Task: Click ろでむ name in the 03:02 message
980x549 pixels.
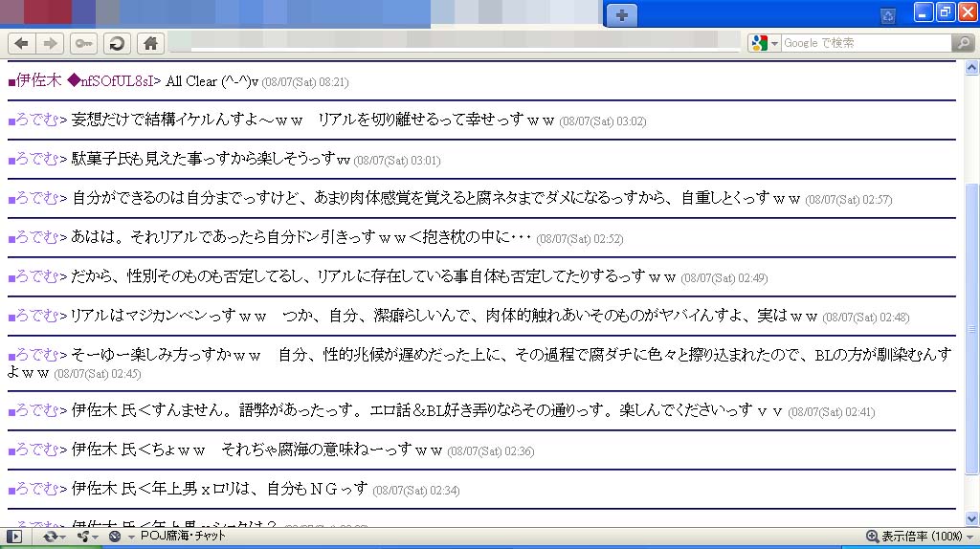Action: click(x=37, y=120)
